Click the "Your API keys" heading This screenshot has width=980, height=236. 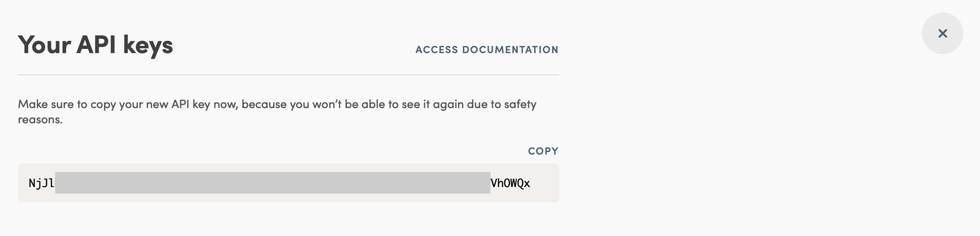point(95,44)
